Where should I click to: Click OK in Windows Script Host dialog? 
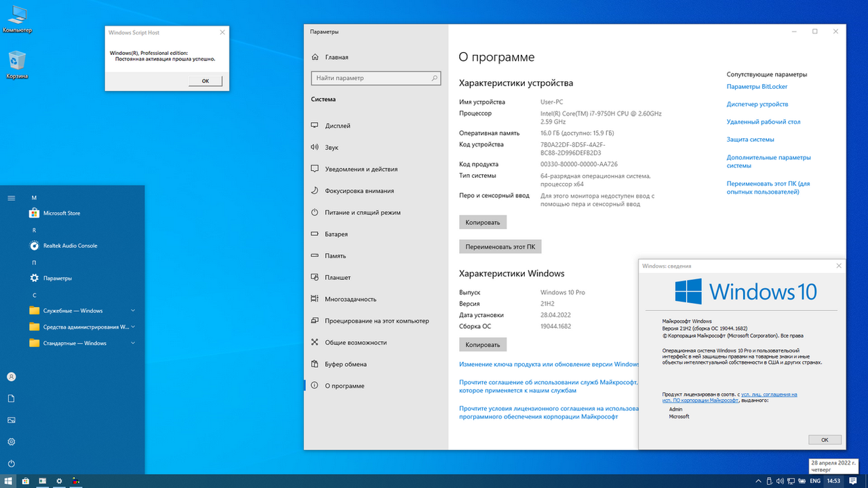205,81
